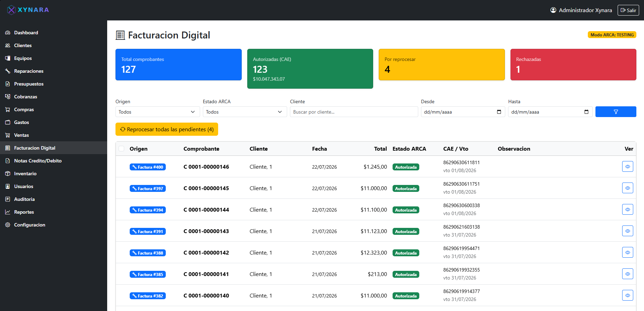Open the Factura #382 origin link
The image size is (644, 311).
click(148, 296)
